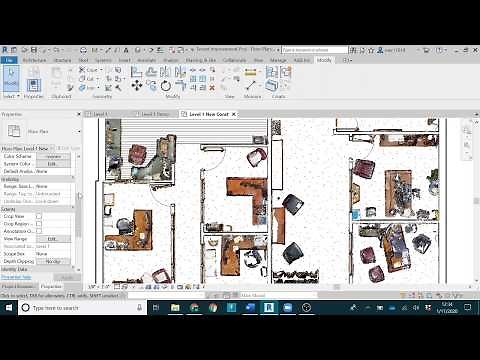The image size is (480, 360).
Task: Select the Offset tool in Modify panel
Action: 151,72
